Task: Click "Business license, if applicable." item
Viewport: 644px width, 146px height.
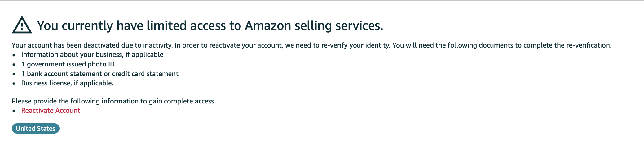Action: point(67,83)
